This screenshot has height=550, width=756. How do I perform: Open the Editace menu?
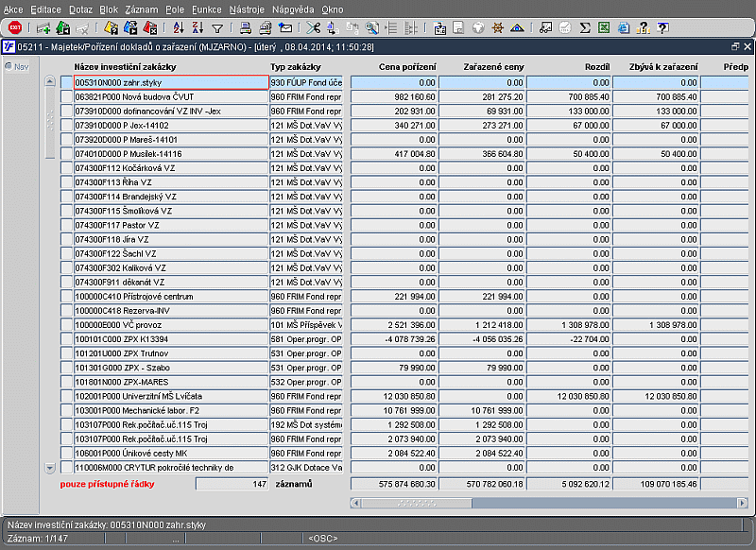click(x=45, y=9)
